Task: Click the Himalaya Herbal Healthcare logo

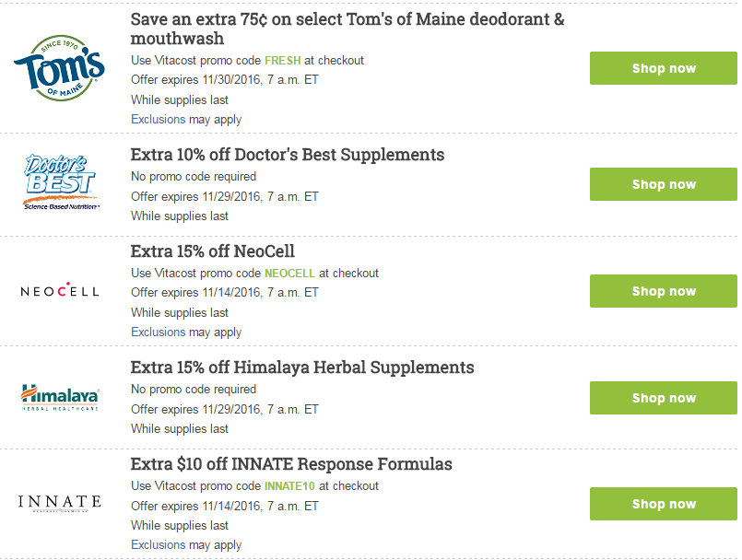Action: click(60, 397)
